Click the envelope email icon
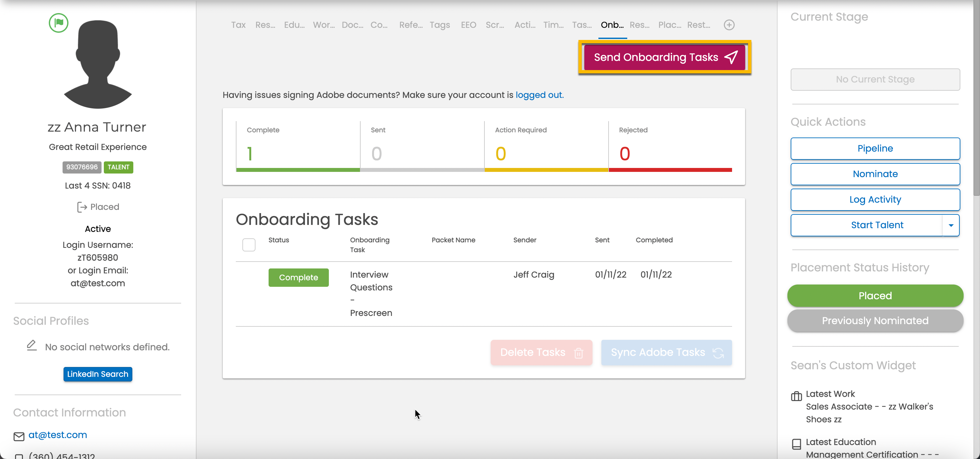The height and width of the screenshot is (459, 980). [19, 436]
